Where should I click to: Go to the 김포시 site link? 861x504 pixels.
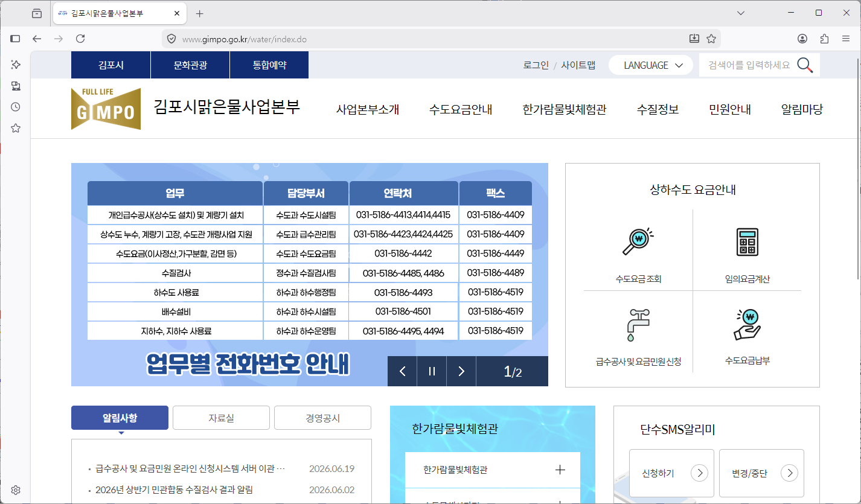pyautogui.click(x=111, y=65)
